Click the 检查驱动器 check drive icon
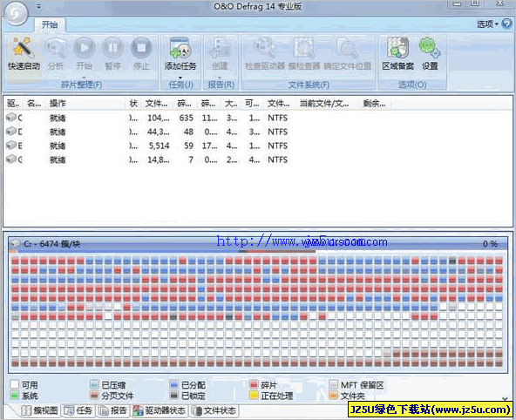This screenshot has height=420, width=516. (265, 48)
